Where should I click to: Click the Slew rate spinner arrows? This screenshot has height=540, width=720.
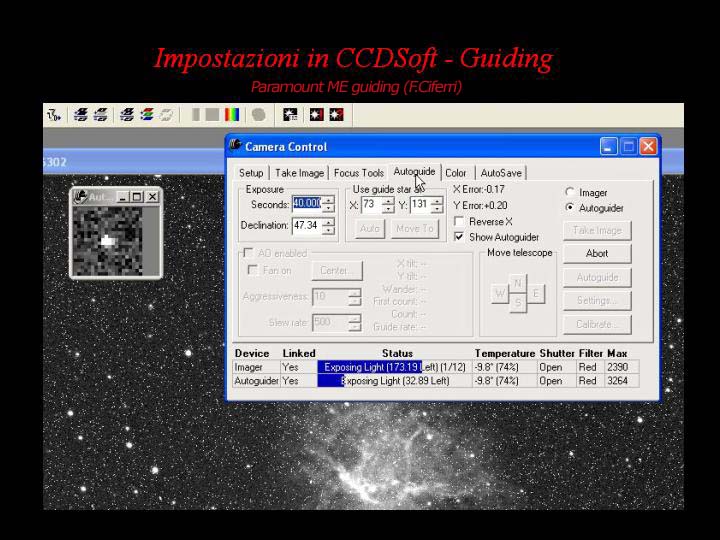click(354, 323)
